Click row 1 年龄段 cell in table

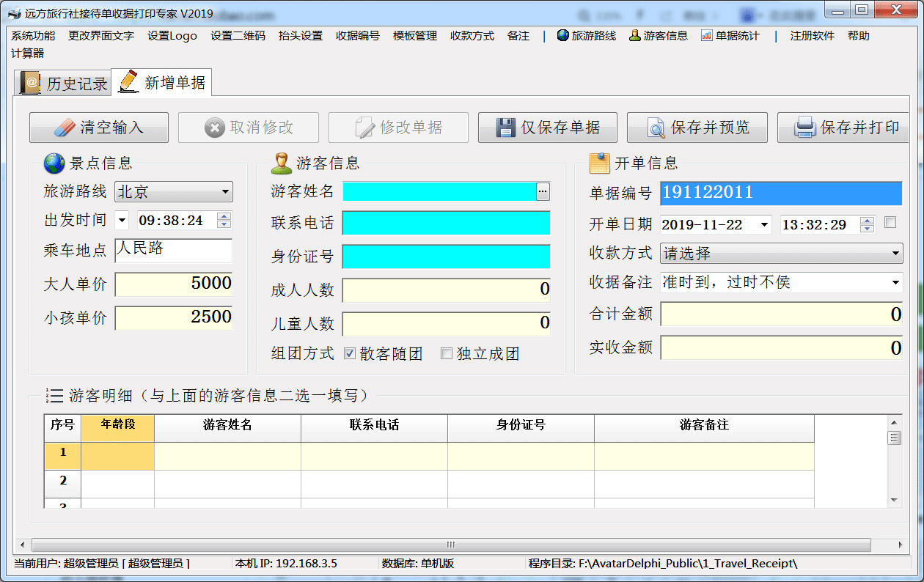point(117,456)
